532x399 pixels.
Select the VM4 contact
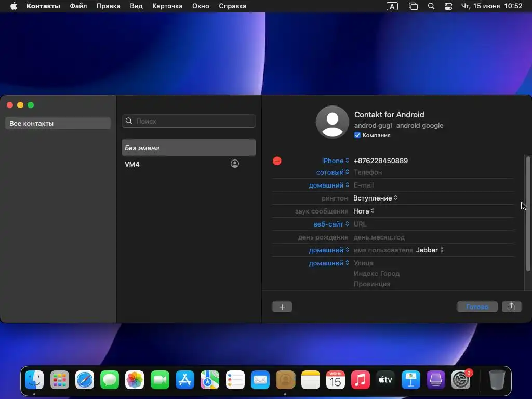189,164
